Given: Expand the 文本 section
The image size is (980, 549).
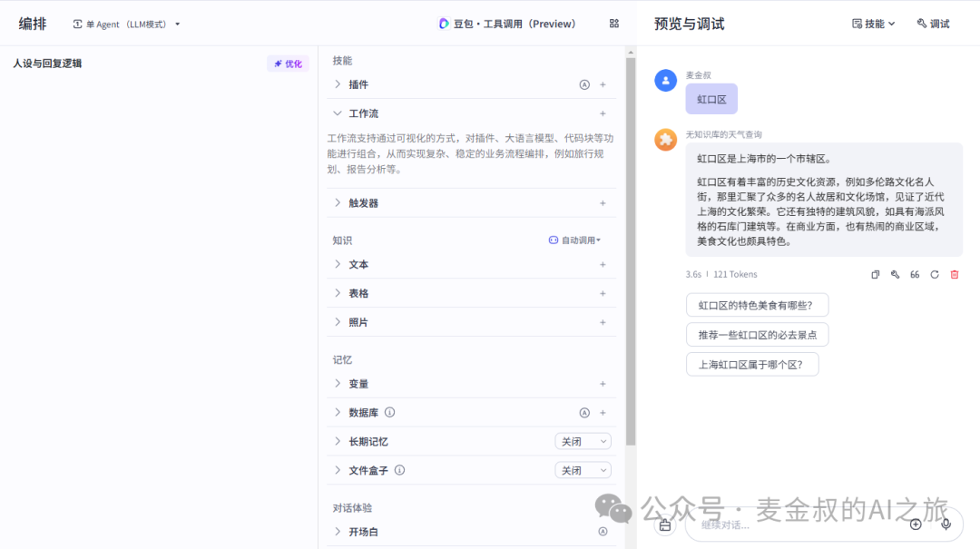Looking at the screenshot, I should [x=338, y=264].
